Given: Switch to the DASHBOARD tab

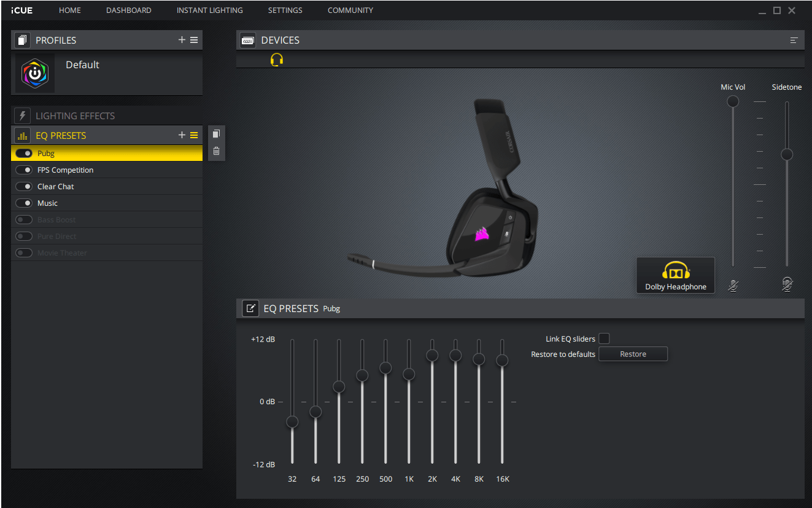Looking at the screenshot, I should pyautogui.click(x=128, y=10).
